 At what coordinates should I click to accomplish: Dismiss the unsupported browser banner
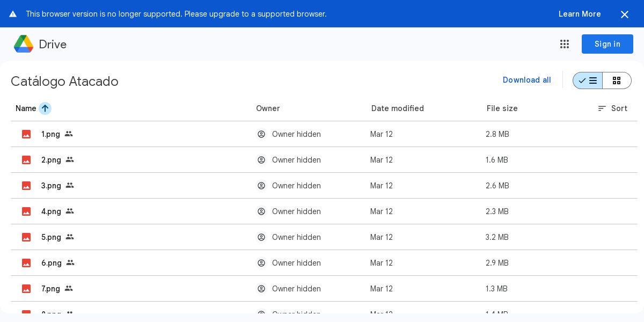625,14
